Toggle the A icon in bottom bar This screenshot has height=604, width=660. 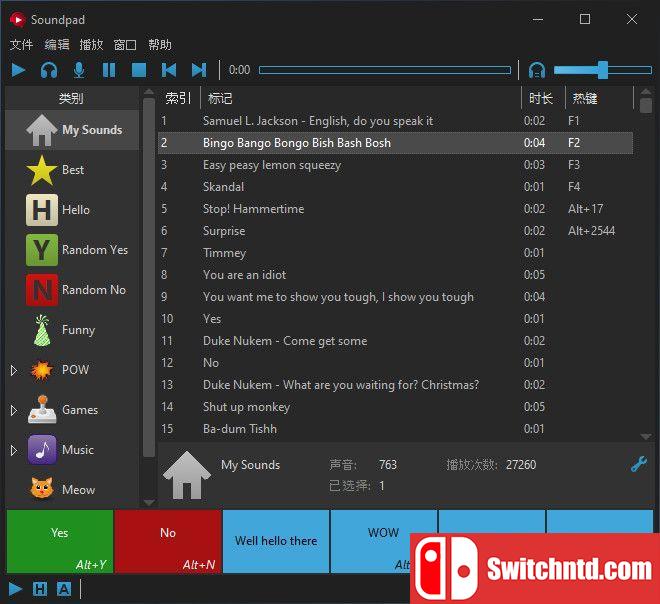[64, 589]
